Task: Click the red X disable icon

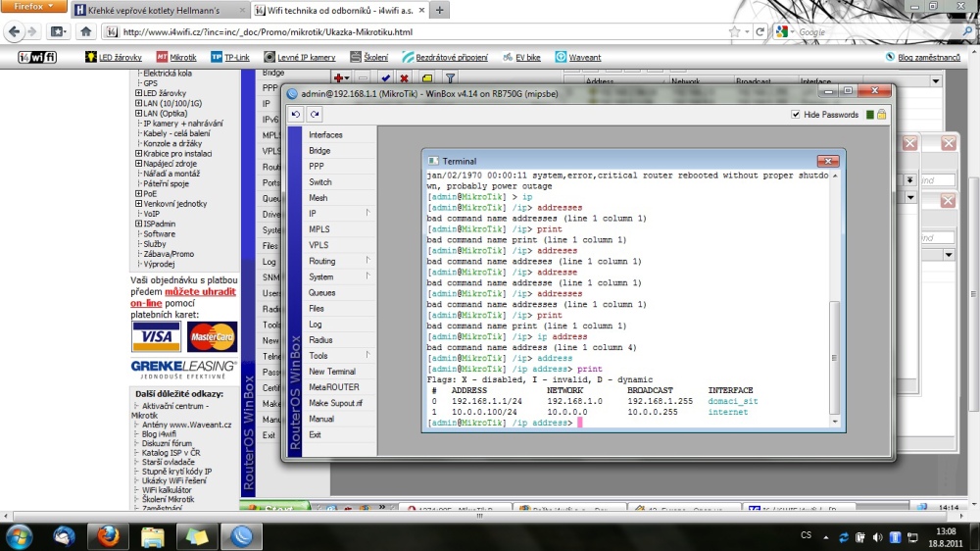Action: 405,78
